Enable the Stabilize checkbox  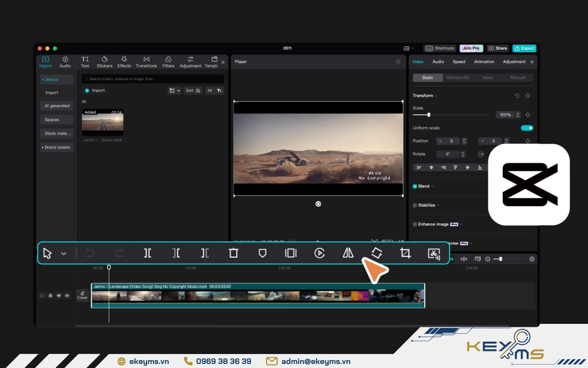(x=415, y=205)
